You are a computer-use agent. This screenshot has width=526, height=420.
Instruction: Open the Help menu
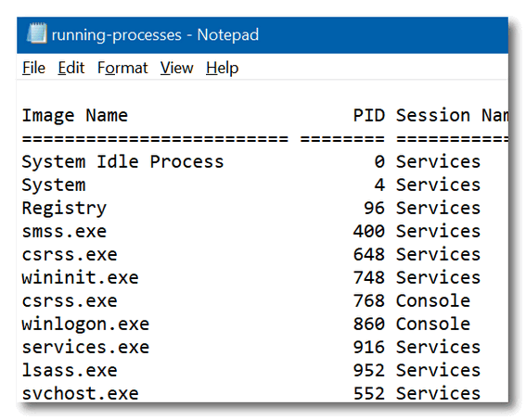pos(222,68)
